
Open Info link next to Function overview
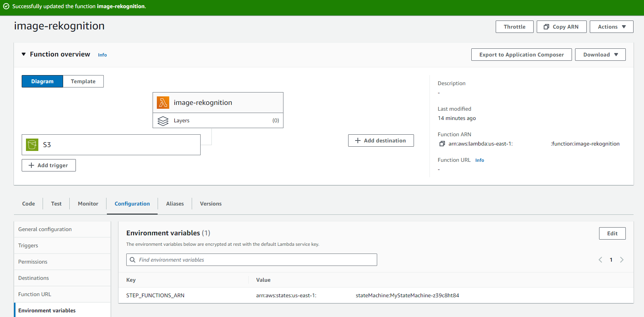102,55
